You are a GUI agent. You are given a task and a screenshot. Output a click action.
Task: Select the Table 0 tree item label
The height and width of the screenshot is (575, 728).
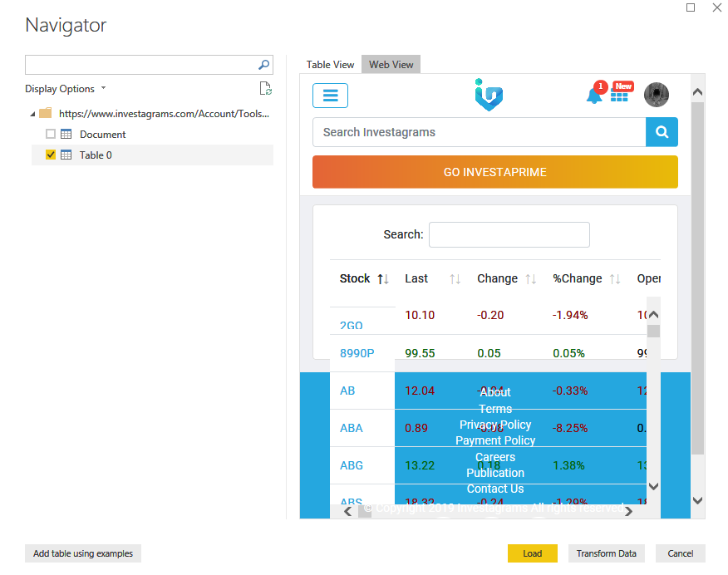[x=96, y=155]
